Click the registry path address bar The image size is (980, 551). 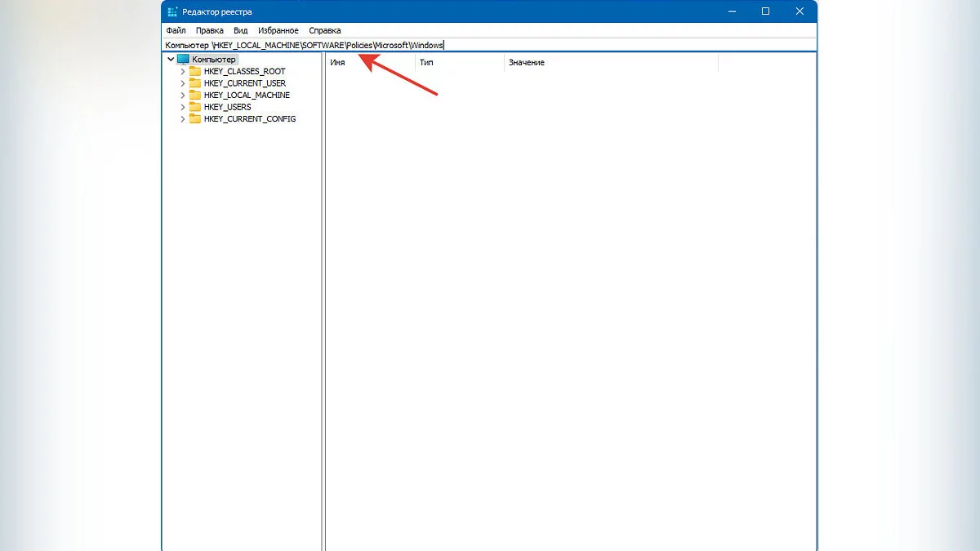[490, 45]
